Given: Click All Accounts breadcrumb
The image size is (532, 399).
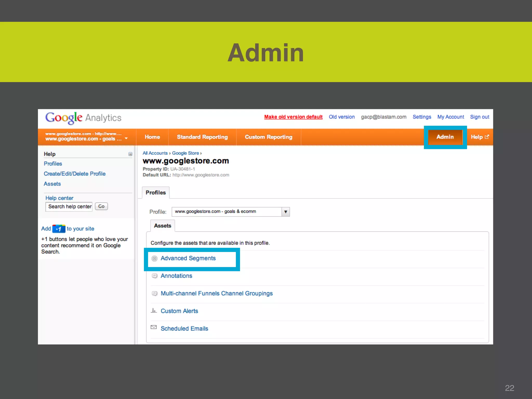Looking at the screenshot, I should point(155,153).
